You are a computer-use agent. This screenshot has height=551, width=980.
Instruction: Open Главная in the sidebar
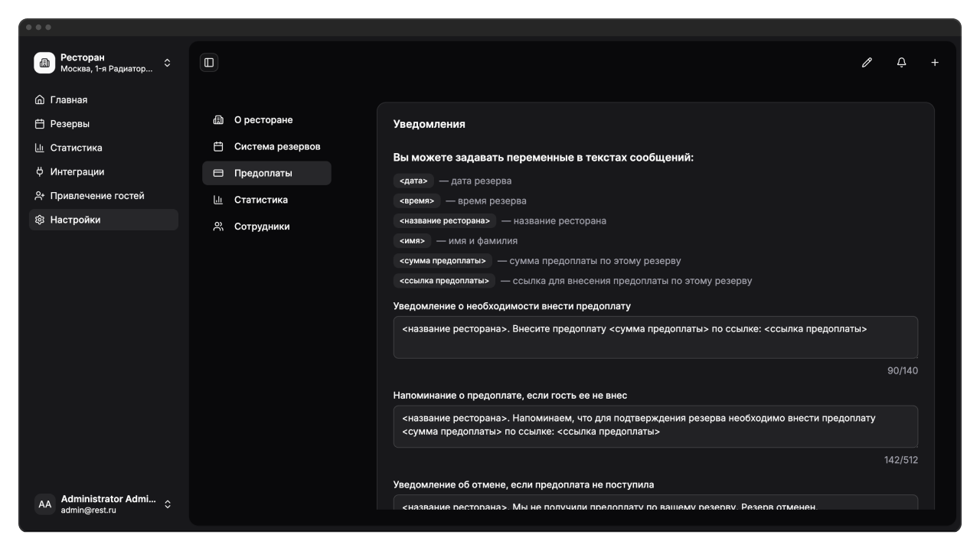pos(69,99)
